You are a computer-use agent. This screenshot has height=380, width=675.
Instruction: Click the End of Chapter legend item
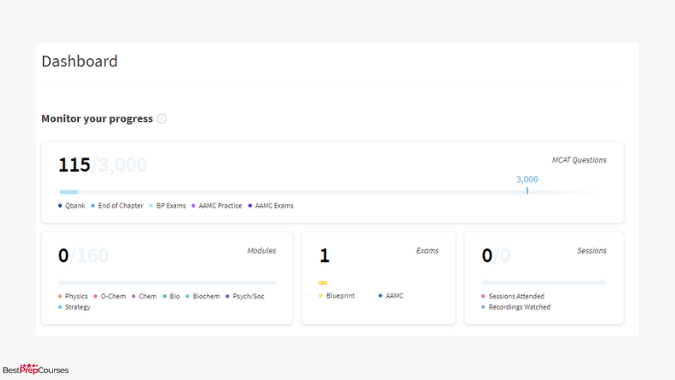click(117, 206)
